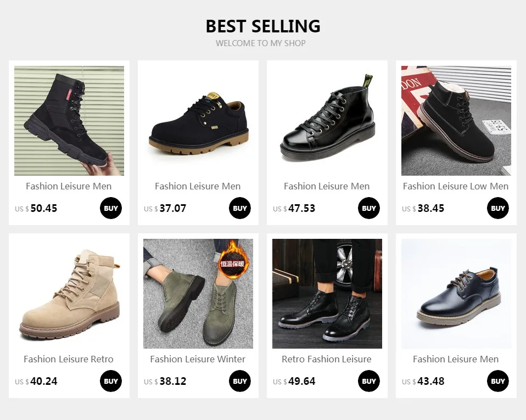
Task: Click BUY button for the $43.48 shoes
Action: click(498, 381)
